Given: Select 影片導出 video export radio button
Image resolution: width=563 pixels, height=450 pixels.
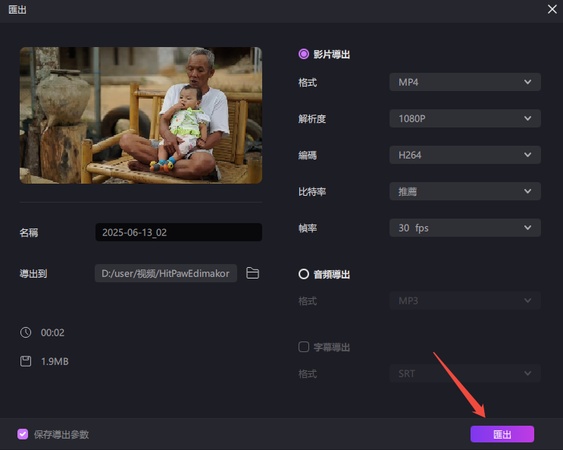Looking at the screenshot, I should pos(303,54).
